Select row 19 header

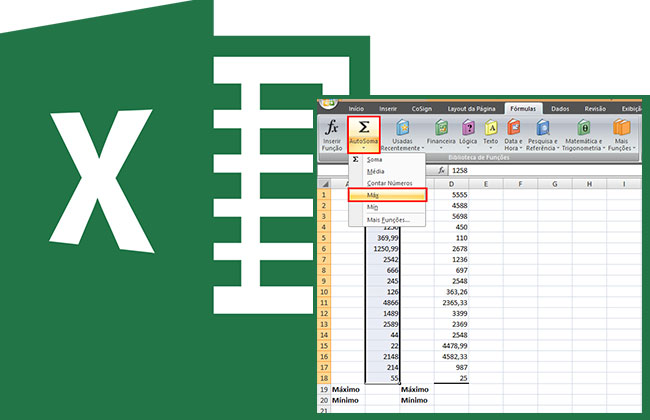(324, 389)
